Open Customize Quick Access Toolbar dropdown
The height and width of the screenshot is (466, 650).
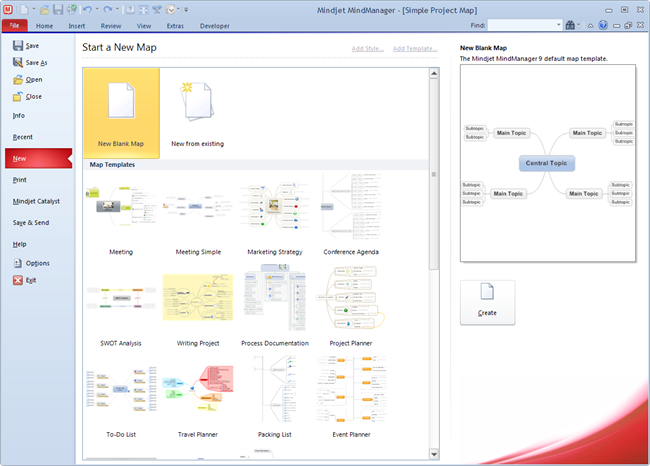pyautogui.click(x=186, y=10)
